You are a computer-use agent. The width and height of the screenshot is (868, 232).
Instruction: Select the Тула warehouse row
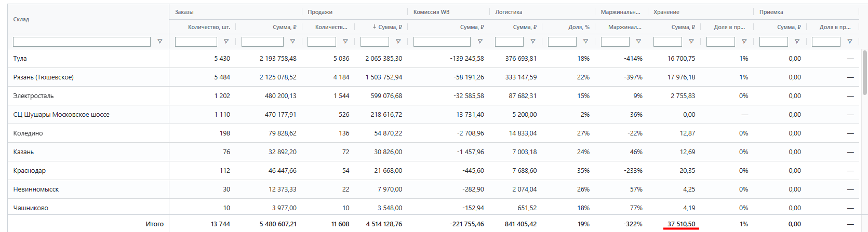pos(433,59)
